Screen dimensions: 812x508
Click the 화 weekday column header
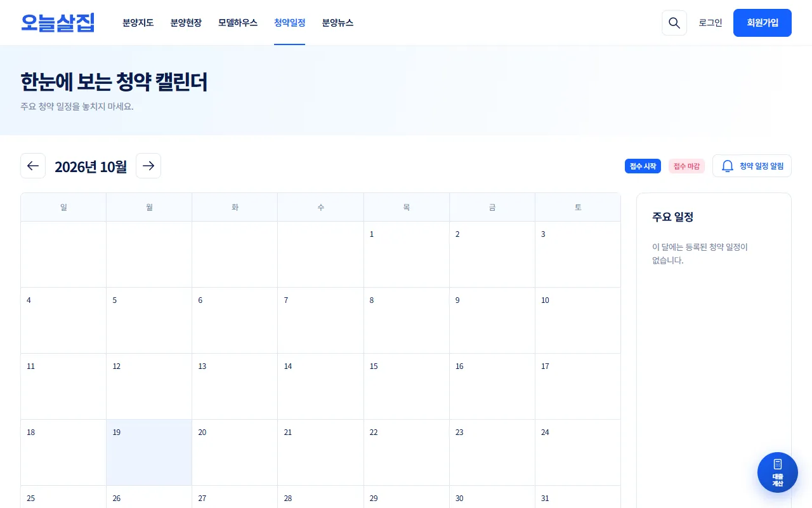(235, 207)
